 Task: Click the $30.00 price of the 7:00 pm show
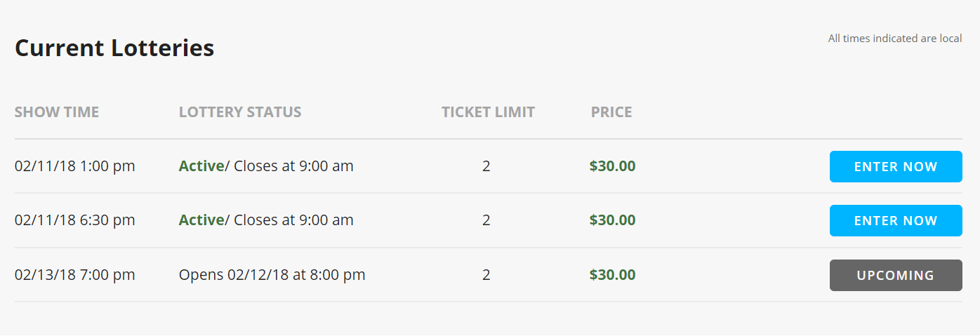point(613,275)
